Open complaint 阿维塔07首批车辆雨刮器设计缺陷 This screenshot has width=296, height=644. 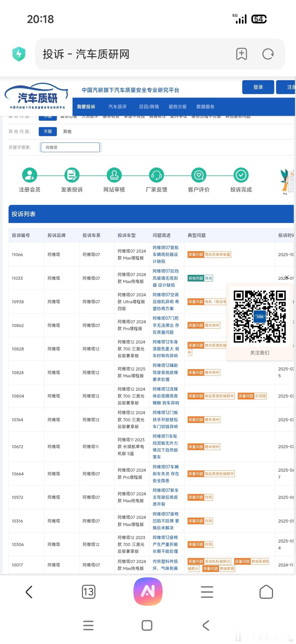click(x=166, y=254)
